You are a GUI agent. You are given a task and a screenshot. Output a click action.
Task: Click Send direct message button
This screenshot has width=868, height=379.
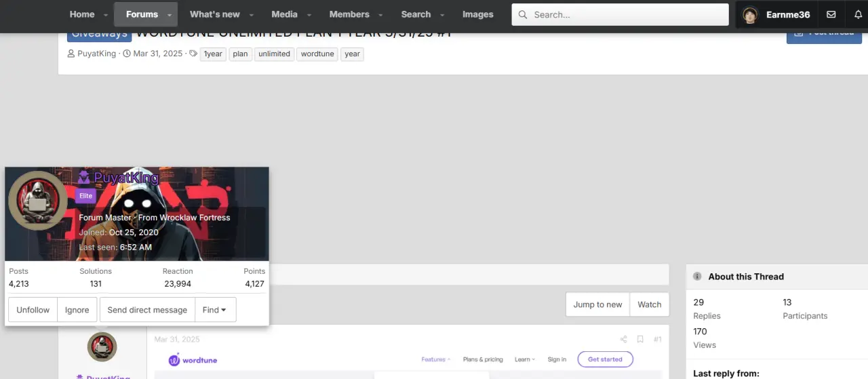click(x=147, y=310)
